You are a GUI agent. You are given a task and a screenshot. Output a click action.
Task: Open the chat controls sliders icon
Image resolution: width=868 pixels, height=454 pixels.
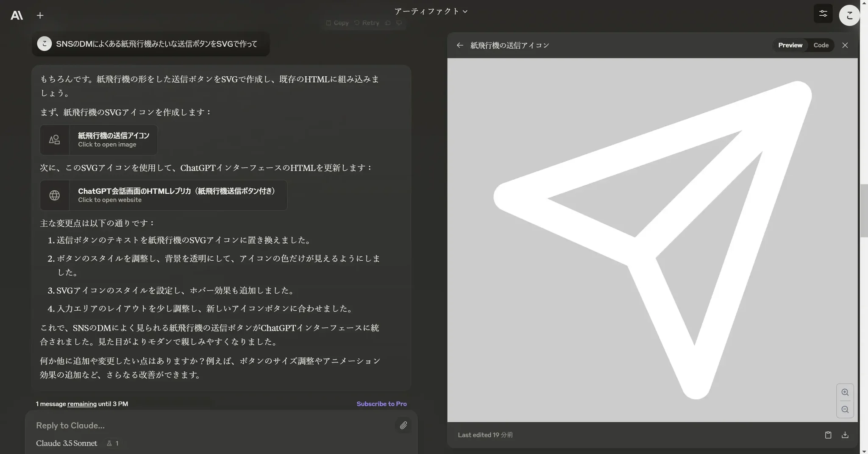pyautogui.click(x=823, y=14)
